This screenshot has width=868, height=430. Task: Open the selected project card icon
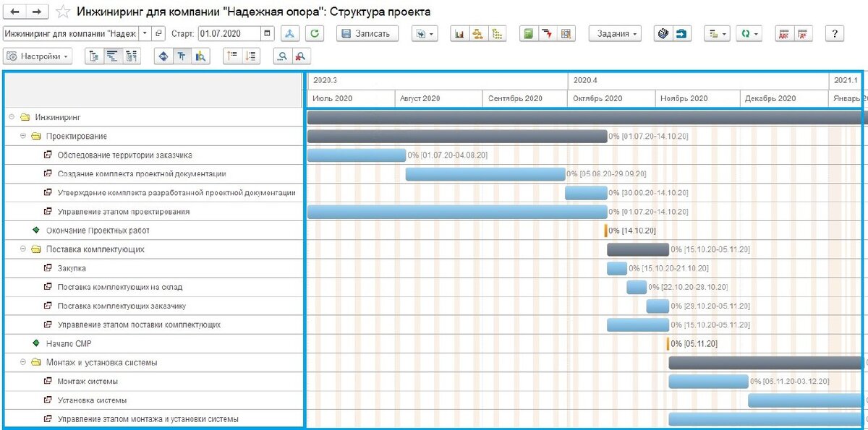click(x=160, y=33)
